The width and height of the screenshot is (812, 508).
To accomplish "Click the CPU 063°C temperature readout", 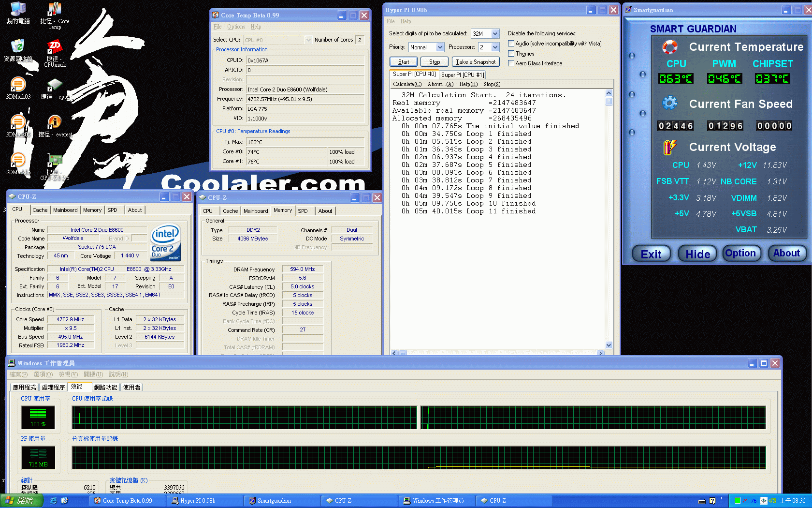I will tap(676, 78).
